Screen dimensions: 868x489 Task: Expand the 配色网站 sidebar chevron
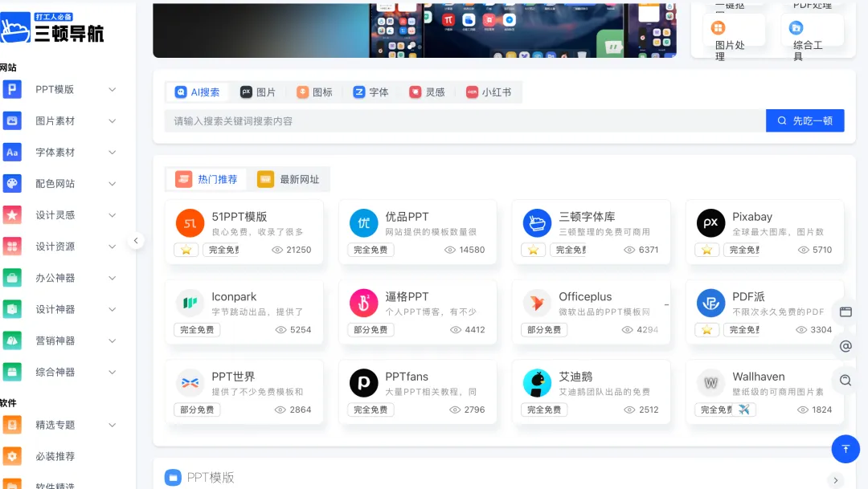click(112, 184)
